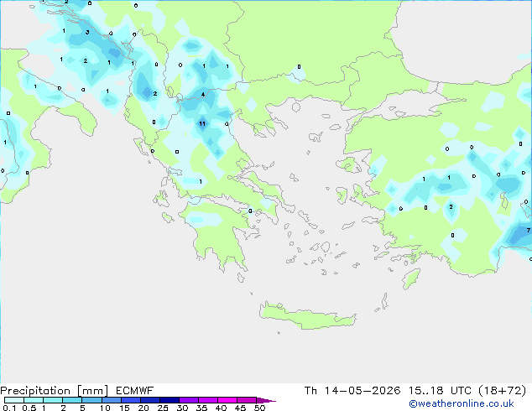532x411 pixels.
Task: Click the '(18+72)' forecast offset
Action: [503, 391]
